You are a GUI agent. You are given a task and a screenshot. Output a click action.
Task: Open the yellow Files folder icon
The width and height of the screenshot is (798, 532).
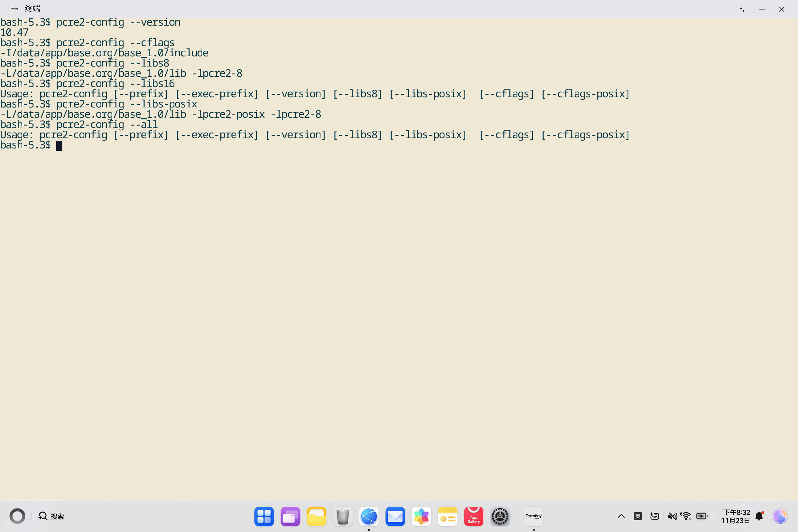click(x=316, y=516)
